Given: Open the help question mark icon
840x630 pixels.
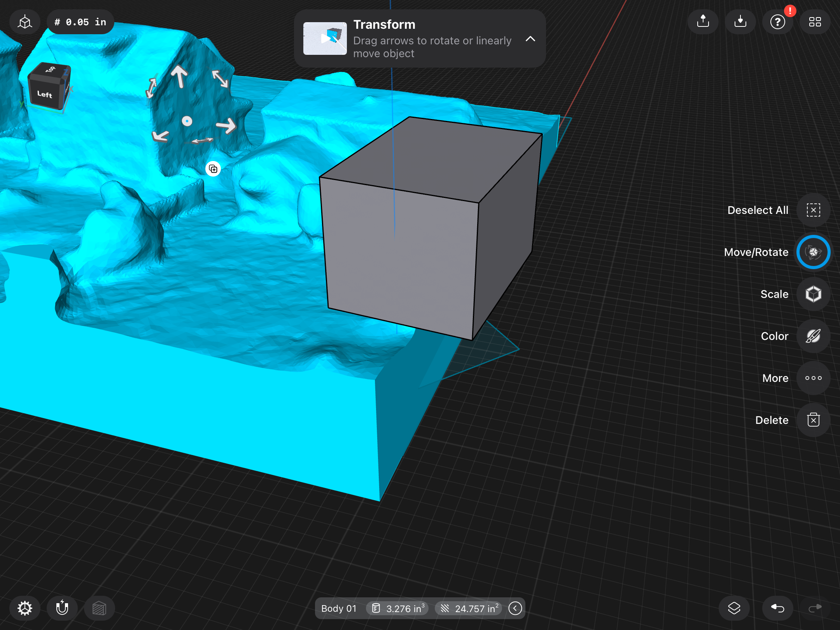Looking at the screenshot, I should pos(778,22).
